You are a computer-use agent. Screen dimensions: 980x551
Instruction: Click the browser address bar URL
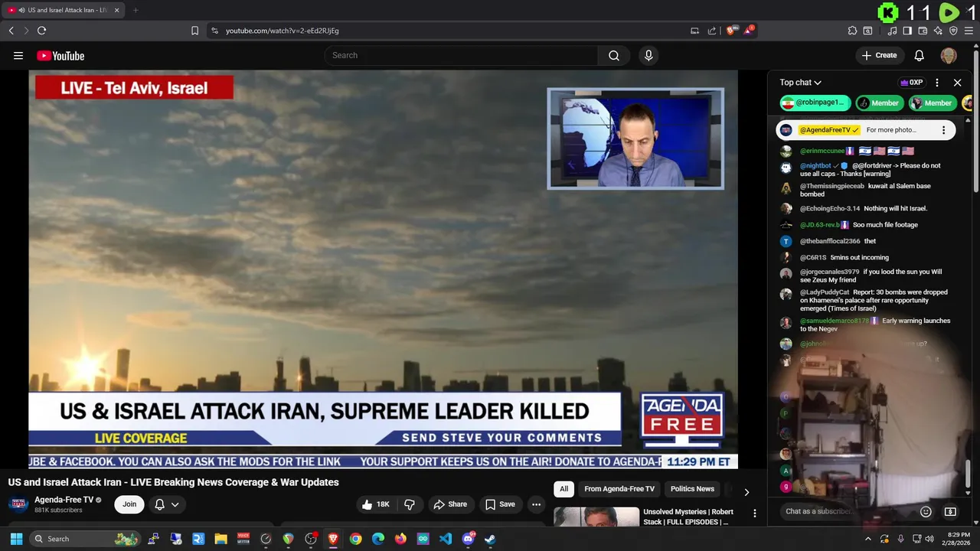[283, 31]
